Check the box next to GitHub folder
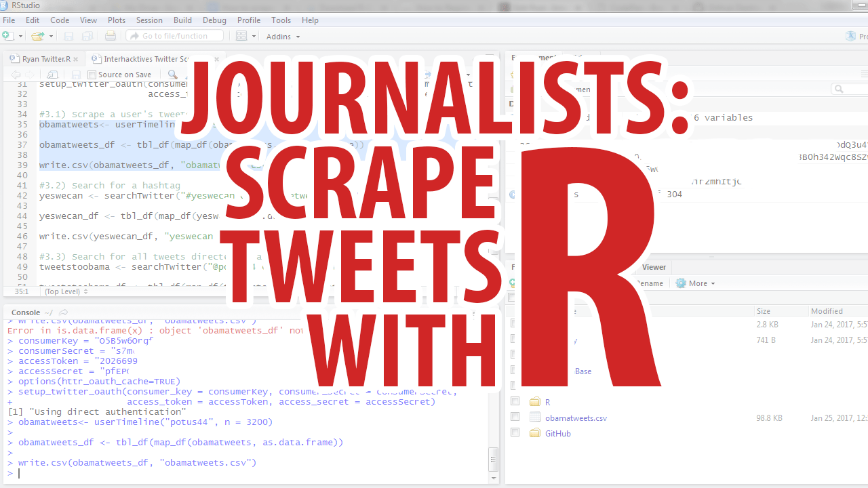Image resolution: width=868 pixels, height=488 pixels. tap(515, 432)
